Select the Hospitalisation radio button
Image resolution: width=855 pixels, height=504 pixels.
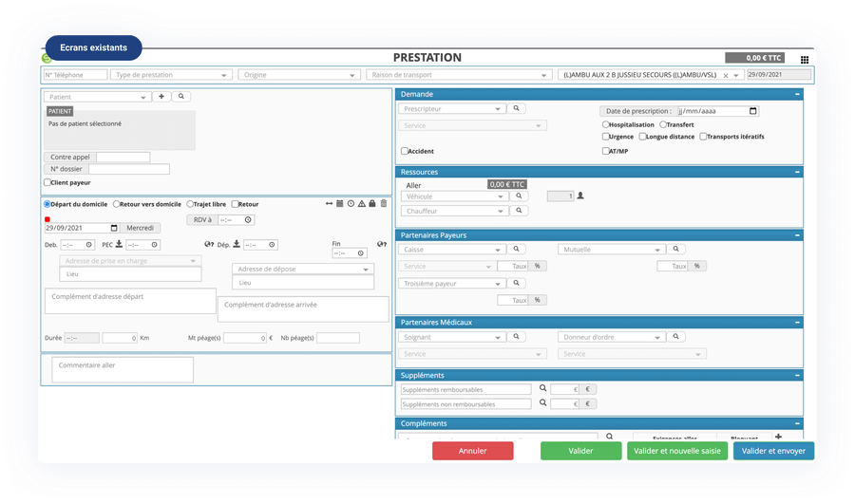606,124
